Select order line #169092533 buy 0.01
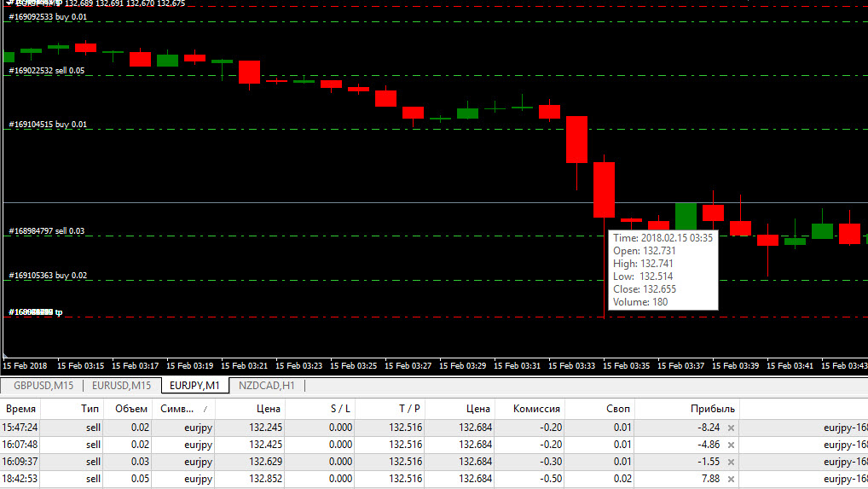The image size is (868, 489). coord(48,17)
